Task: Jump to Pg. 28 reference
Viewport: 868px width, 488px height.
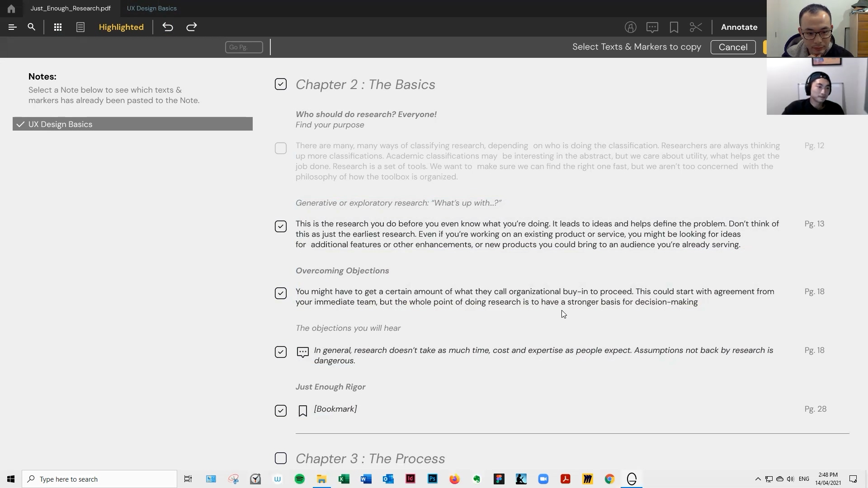Action: (x=816, y=409)
